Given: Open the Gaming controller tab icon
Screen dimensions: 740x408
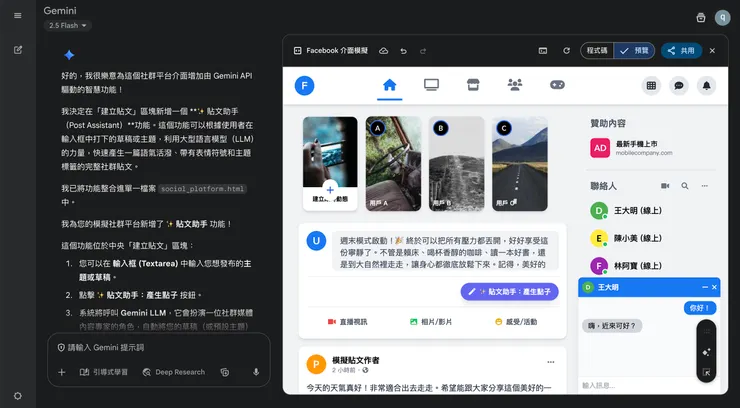Looking at the screenshot, I should (557, 85).
